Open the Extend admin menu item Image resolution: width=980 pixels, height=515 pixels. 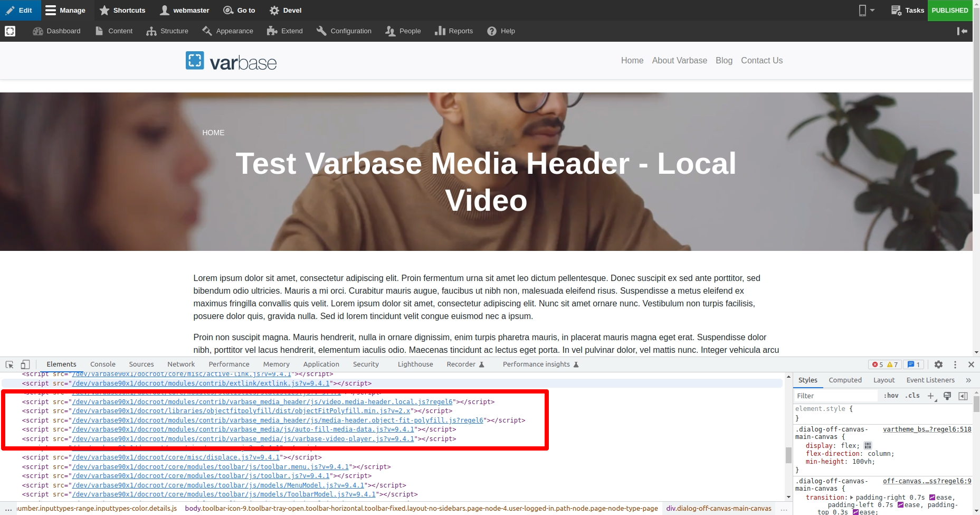285,31
